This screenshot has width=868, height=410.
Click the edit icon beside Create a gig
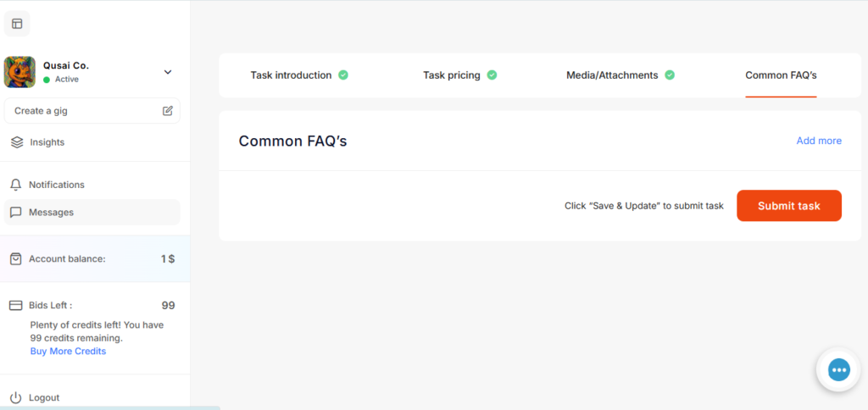[x=168, y=111]
